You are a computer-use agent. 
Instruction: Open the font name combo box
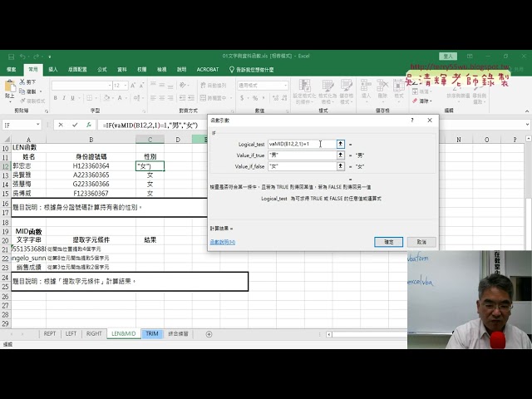(x=81, y=86)
